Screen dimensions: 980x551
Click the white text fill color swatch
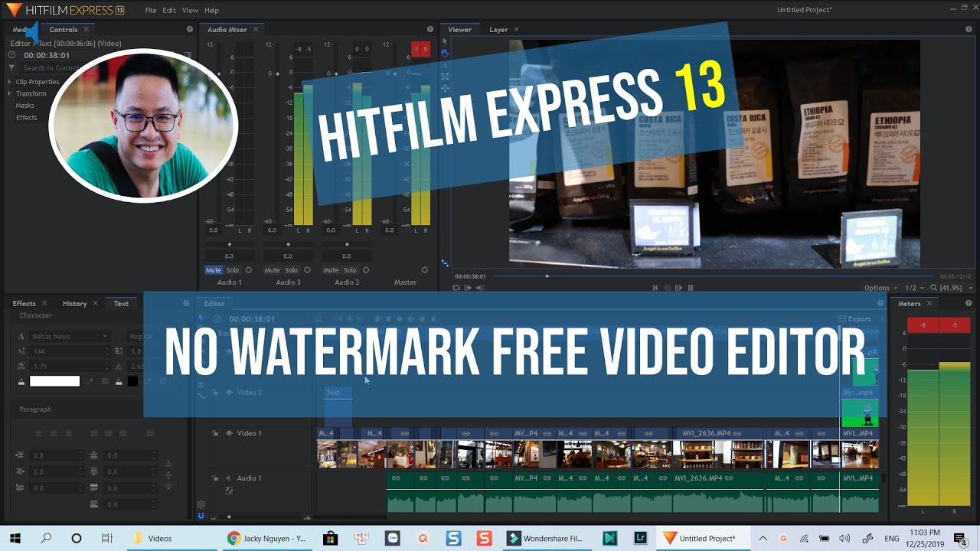(54, 381)
